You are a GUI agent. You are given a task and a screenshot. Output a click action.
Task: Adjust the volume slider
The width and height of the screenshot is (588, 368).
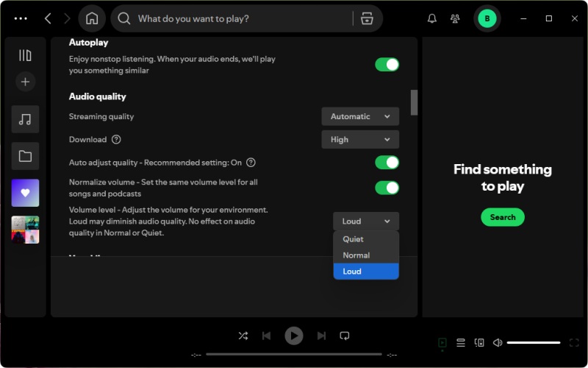534,342
